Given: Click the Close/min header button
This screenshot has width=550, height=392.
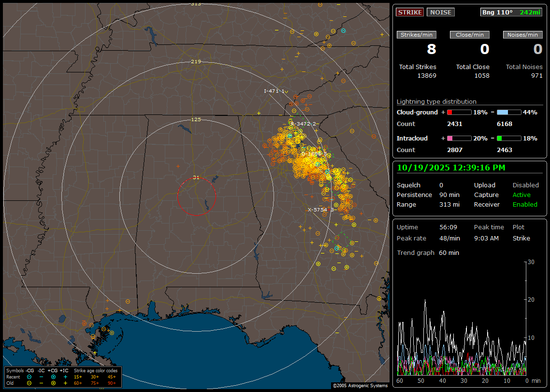Looking at the screenshot, I should click(x=470, y=35).
